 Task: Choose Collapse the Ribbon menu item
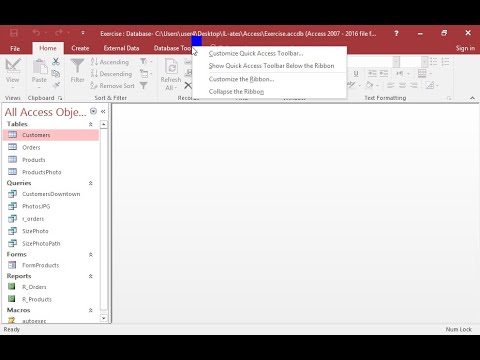pos(236,91)
